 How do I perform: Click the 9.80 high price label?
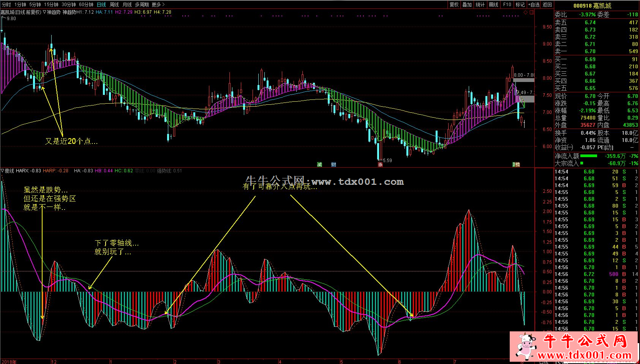click(x=11, y=19)
